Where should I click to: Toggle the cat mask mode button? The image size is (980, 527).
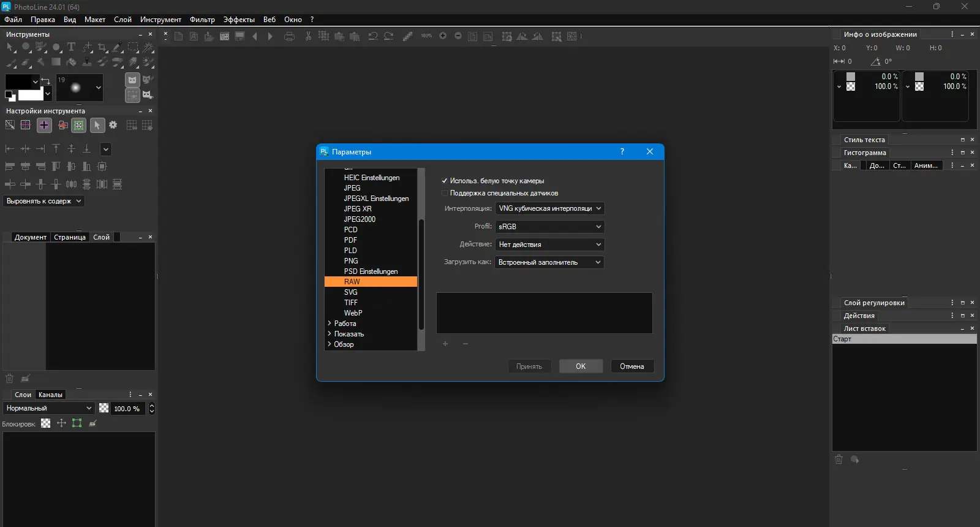(132, 80)
